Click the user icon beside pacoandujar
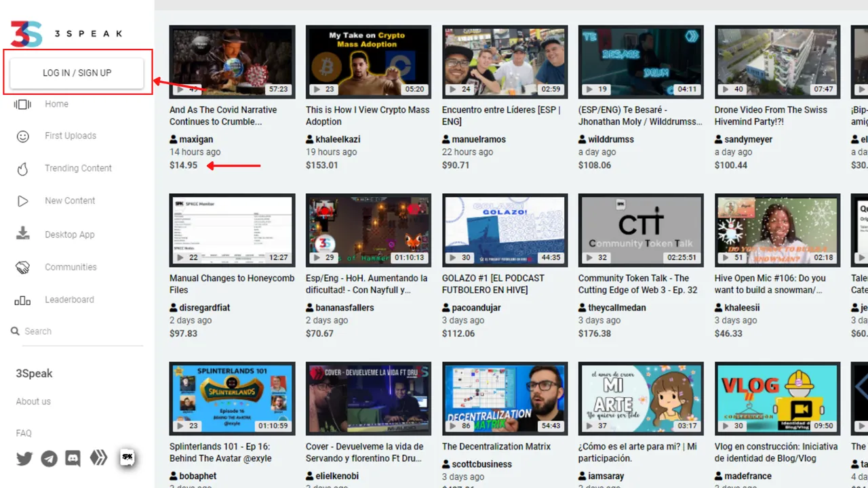 coord(446,308)
